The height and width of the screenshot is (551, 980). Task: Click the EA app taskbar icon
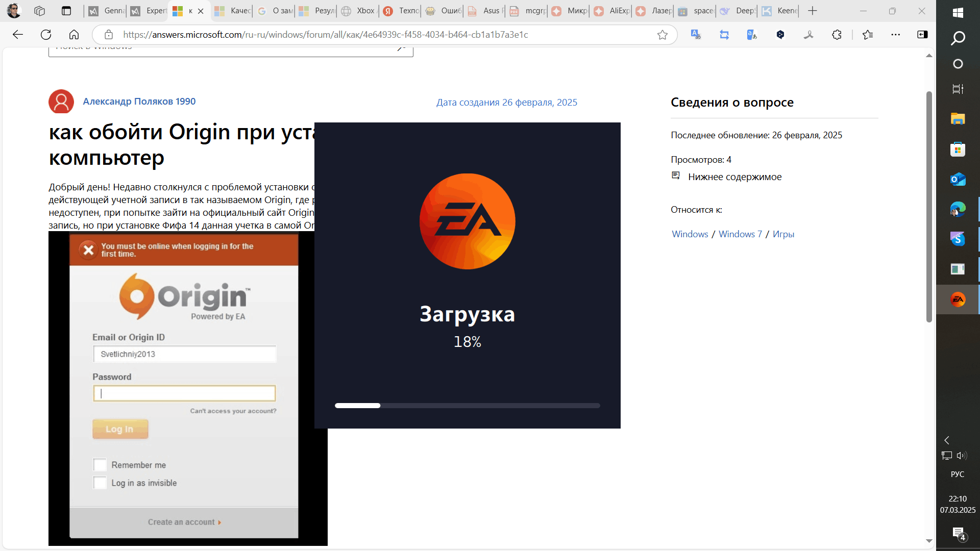(x=958, y=299)
